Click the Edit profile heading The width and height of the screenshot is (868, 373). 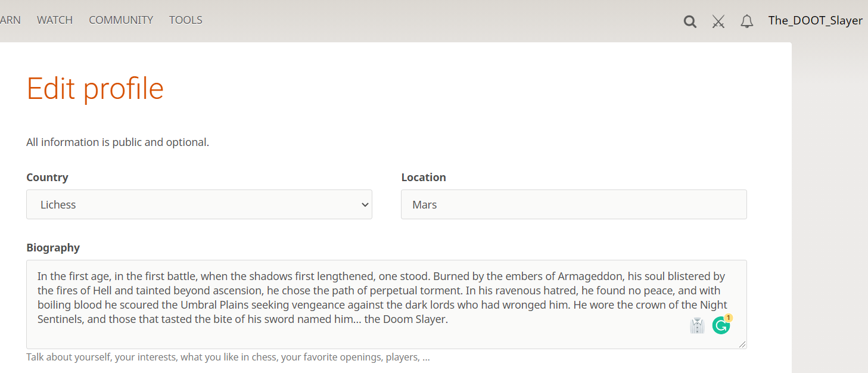tap(95, 88)
